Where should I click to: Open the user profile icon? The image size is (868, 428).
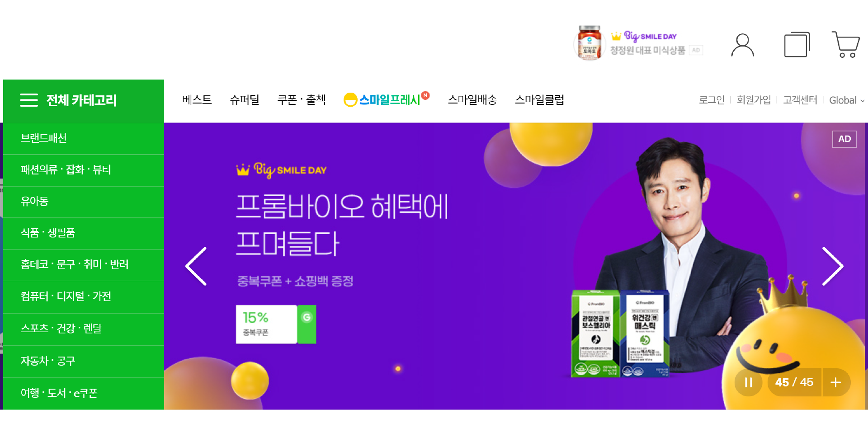[742, 45]
